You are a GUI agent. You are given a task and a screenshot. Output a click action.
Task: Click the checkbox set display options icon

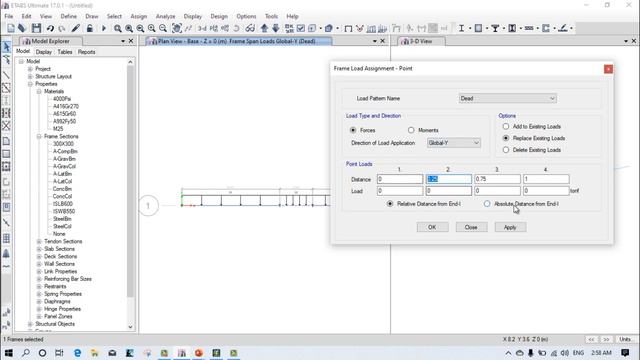pyautogui.click(x=301, y=28)
